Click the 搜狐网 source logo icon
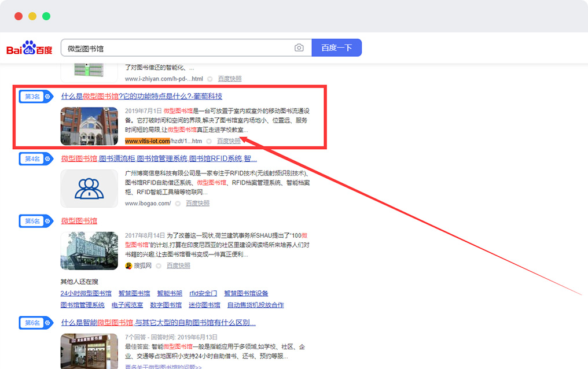The width and height of the screenshot is (588, 369). [128, 265]
